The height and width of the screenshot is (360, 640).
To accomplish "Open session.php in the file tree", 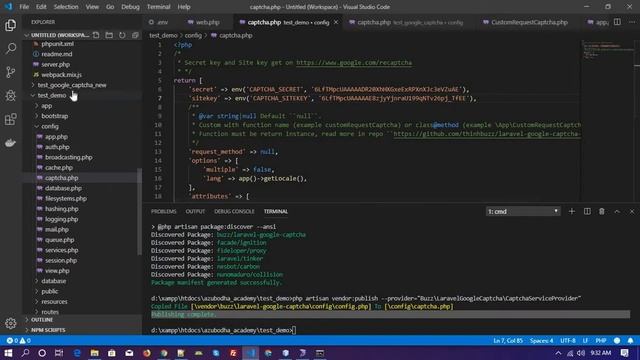I will click(61, 260).
